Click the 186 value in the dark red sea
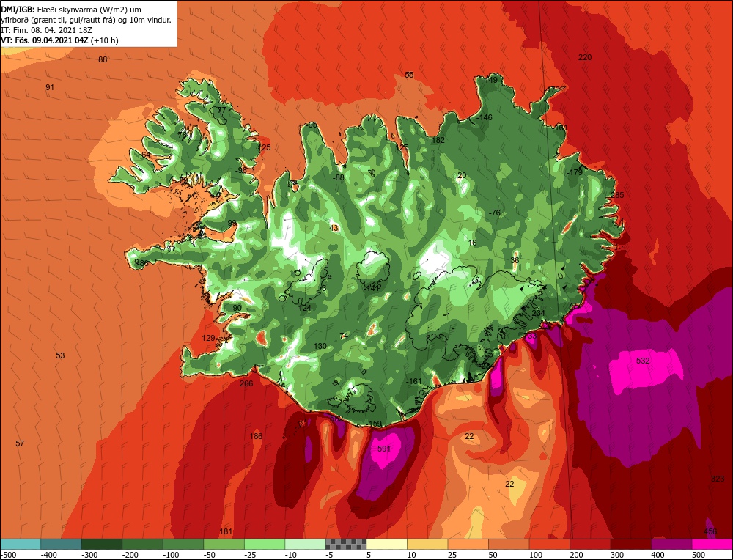The image size is (733, 560). coord(256,437)
